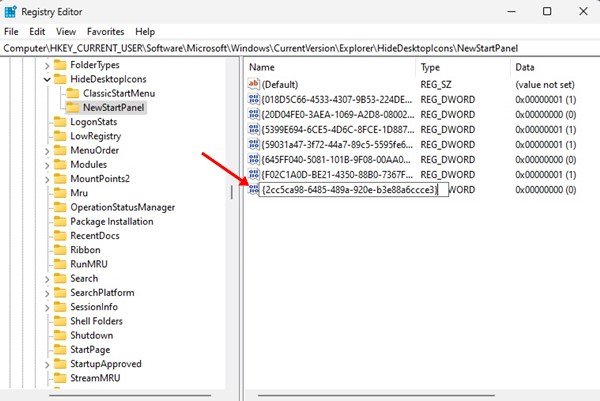Expand the SearchPlatform key

[47, 293]
